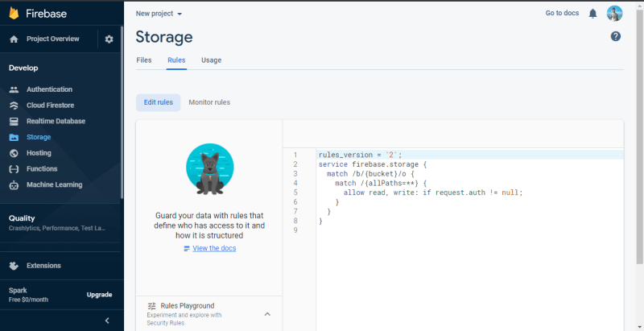Select the Edit rules tab

coord(158,102)
